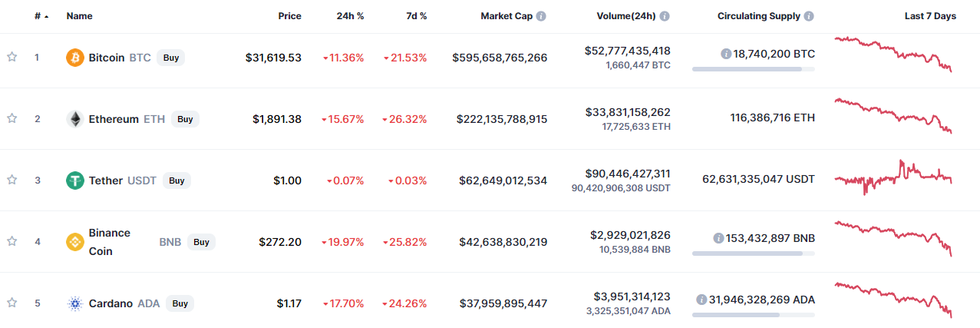Click the Volume(24h) info icon

point(665,16)
